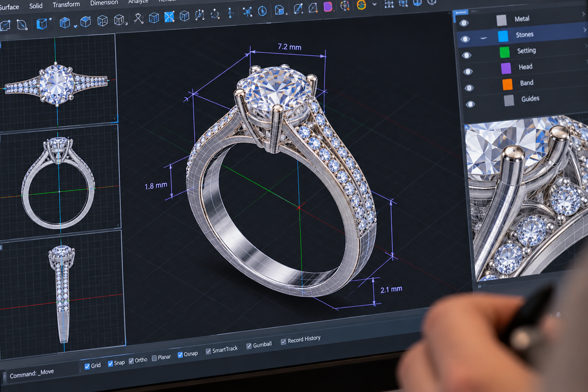Select the Head layer name
The width and height of the screenshot is (588, 392).
525,67
